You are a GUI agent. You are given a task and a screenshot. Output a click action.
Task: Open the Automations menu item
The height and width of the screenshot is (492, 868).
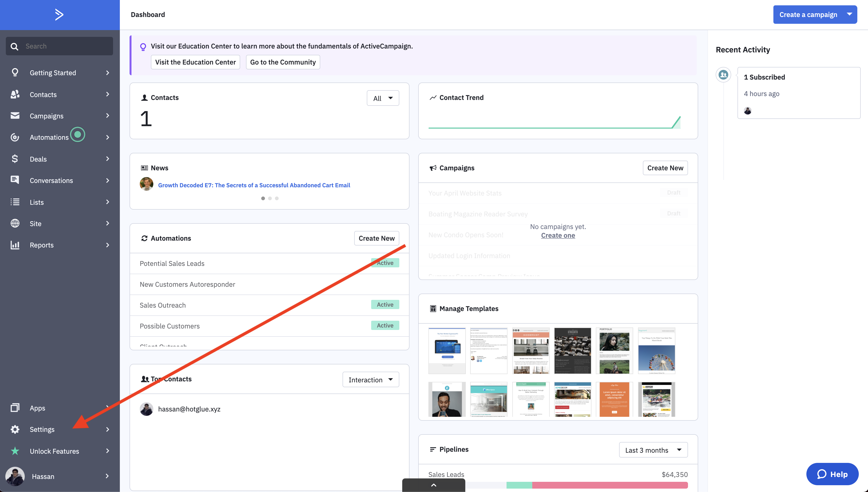click(60, 137)
